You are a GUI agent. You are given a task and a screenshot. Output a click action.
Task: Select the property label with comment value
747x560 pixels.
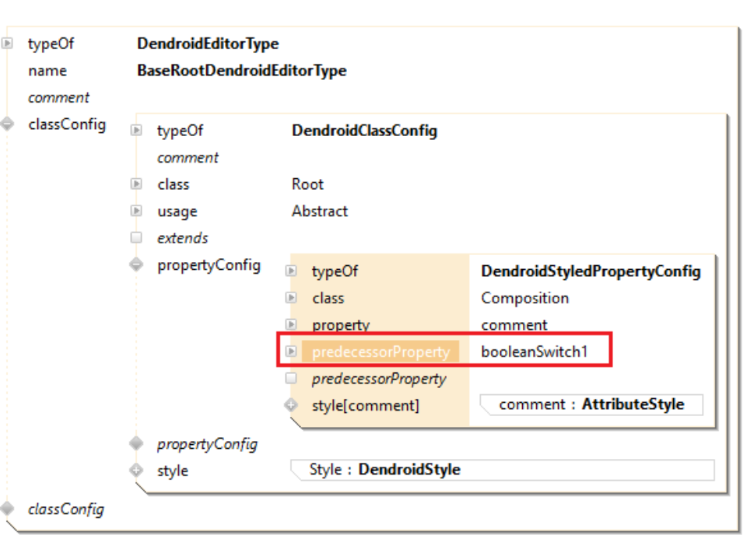340,325
